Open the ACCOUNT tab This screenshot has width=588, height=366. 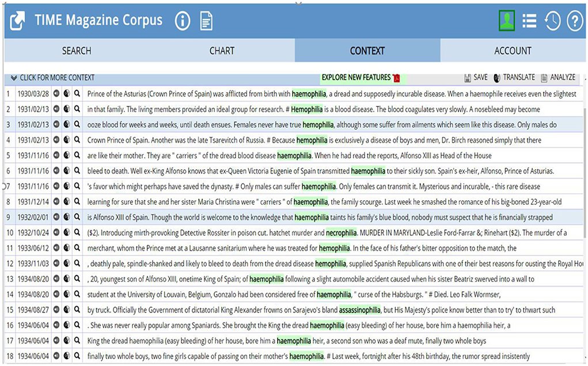[513, 51]
